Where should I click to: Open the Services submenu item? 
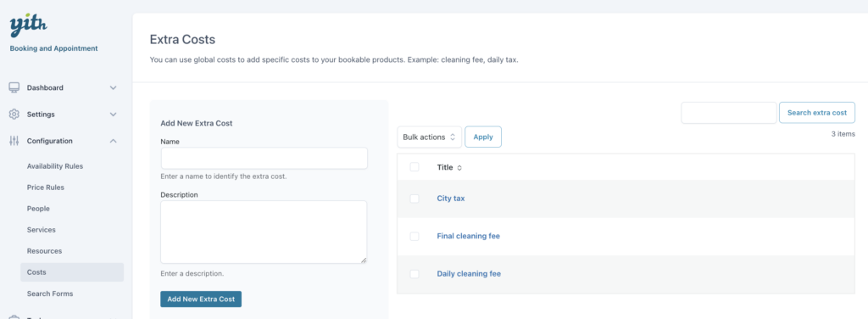coord(42,230)
